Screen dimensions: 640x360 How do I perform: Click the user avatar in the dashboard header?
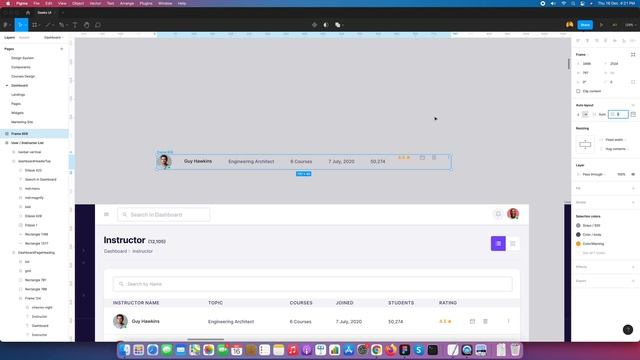[x=513, y=213]
